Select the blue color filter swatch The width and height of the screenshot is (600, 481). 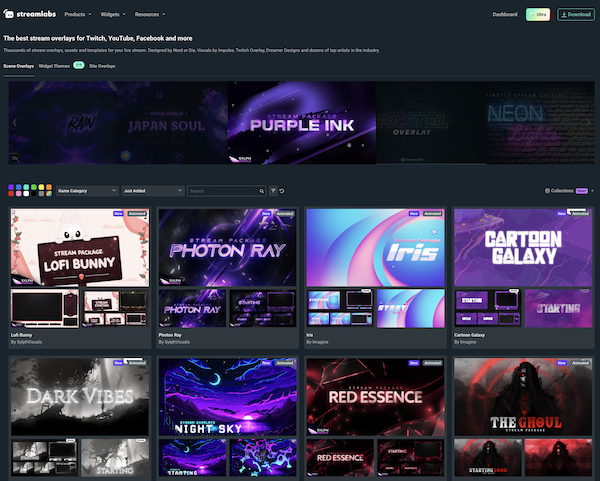click(18, 187)
